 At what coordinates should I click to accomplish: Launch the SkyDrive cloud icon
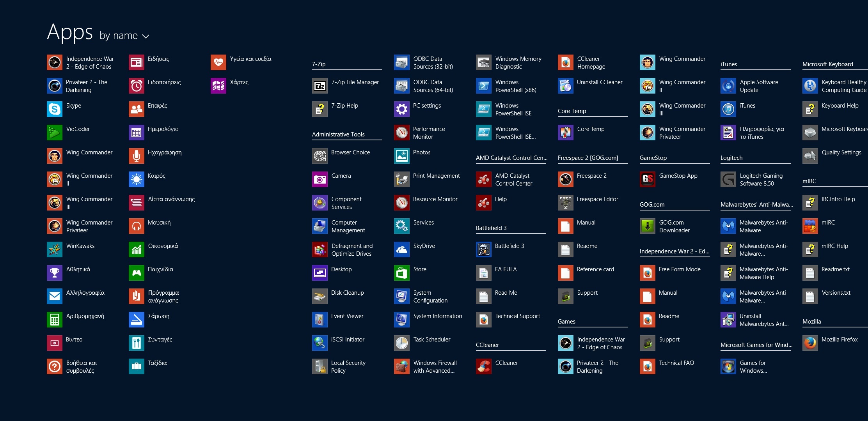[x=402, y=249]
